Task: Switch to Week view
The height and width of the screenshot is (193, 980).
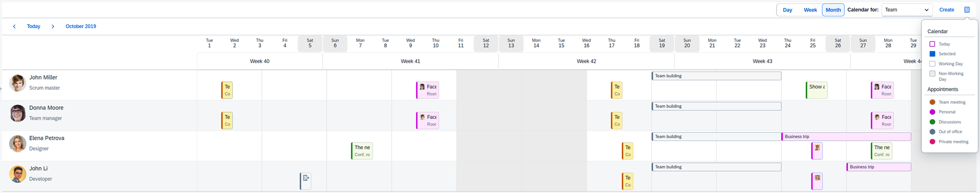Action: 811,10
